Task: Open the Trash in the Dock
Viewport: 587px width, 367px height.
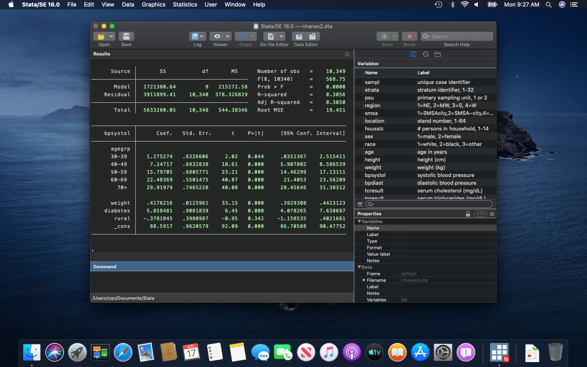Action: (x=555, y=352)
